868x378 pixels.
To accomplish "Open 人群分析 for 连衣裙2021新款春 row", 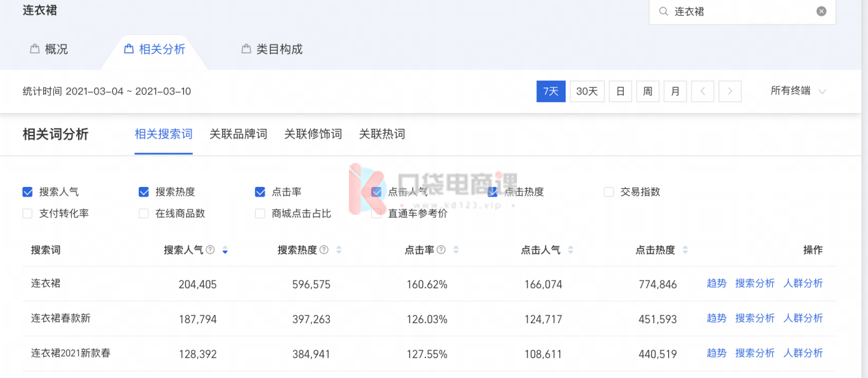I will 803,353.
